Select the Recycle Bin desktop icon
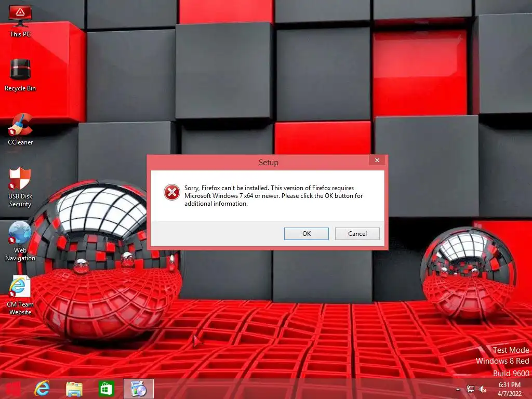The height and width of the screenshot is (399, 532). point(20,75)
